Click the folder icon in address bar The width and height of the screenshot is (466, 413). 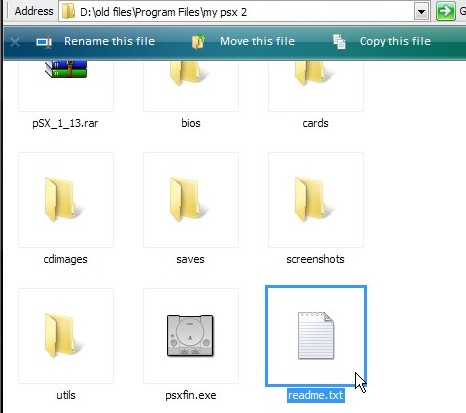coord(68,12)
